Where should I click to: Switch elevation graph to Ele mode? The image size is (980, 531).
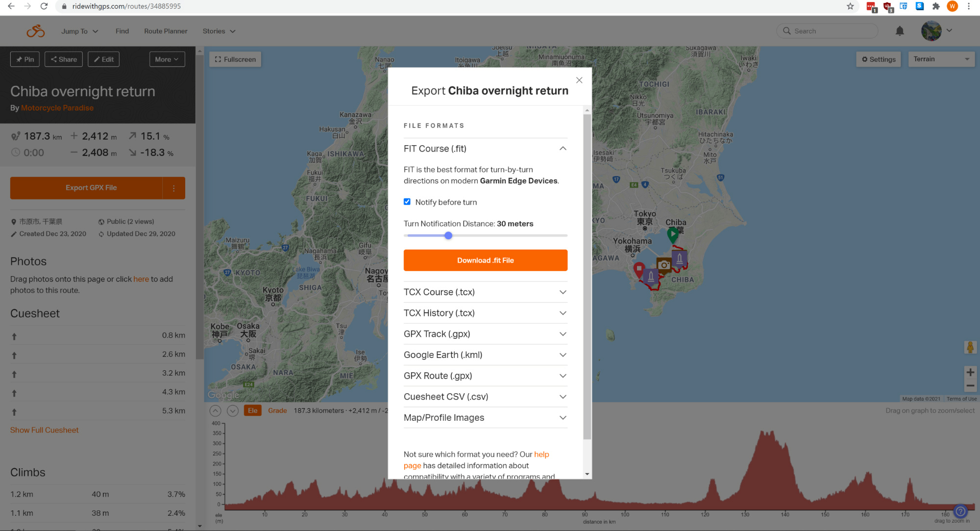[253, 411]
